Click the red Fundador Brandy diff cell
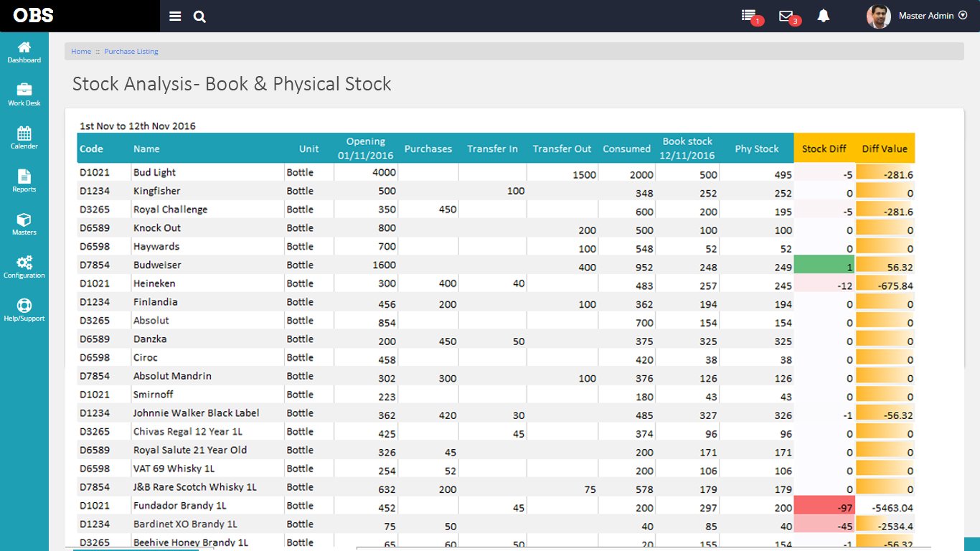The image size is (980, 551). pyautogui.click(x=824, y=506)
